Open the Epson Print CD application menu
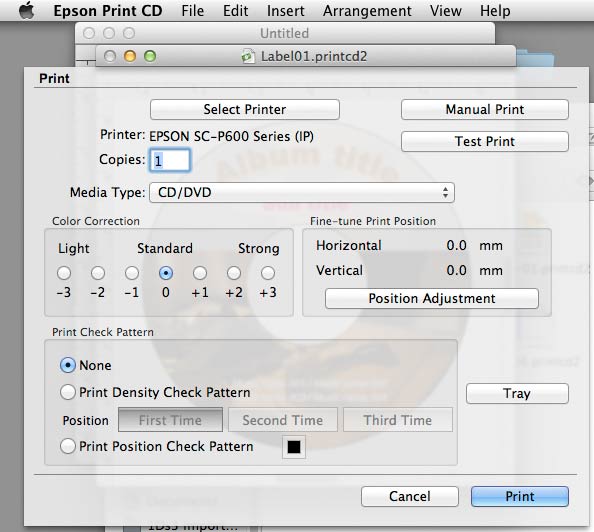The width and height of the screenshot is (594, 532). pyautogui.click(x=108, y=11)
